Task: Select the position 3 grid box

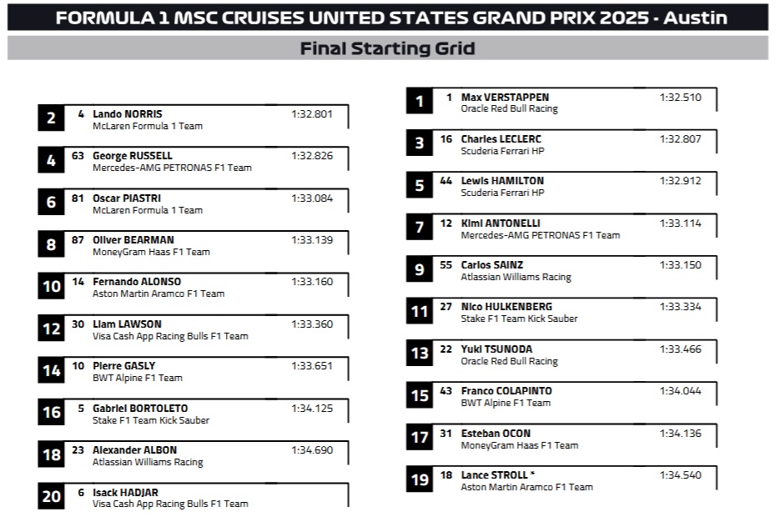Action: (420, 143)
